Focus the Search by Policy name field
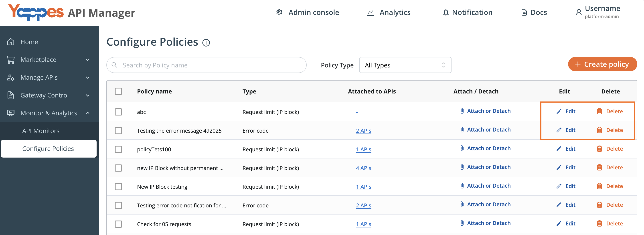This screenshot has width=644, height=235. pyautogui.click(x=207, y=65)
